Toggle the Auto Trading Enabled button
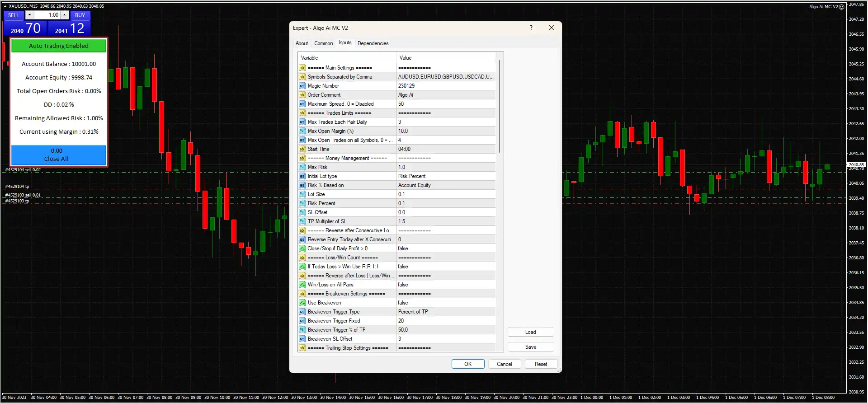 pos(59,46)
